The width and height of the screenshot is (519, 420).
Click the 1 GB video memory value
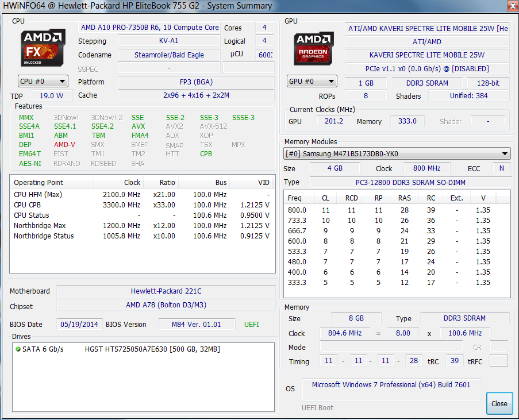[x=366, y=83]
